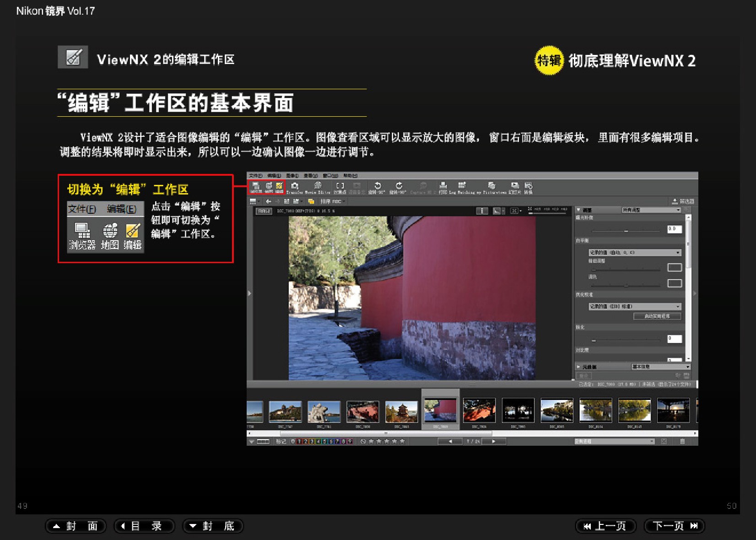Open Log Matching tool
Screen dimensions: 756x540
[x=462, y=187]
